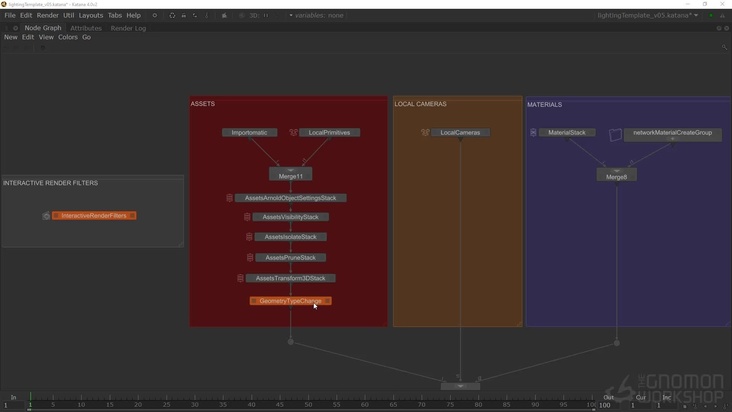Expand the arrow atop Merge11 node

click(290, 170)
